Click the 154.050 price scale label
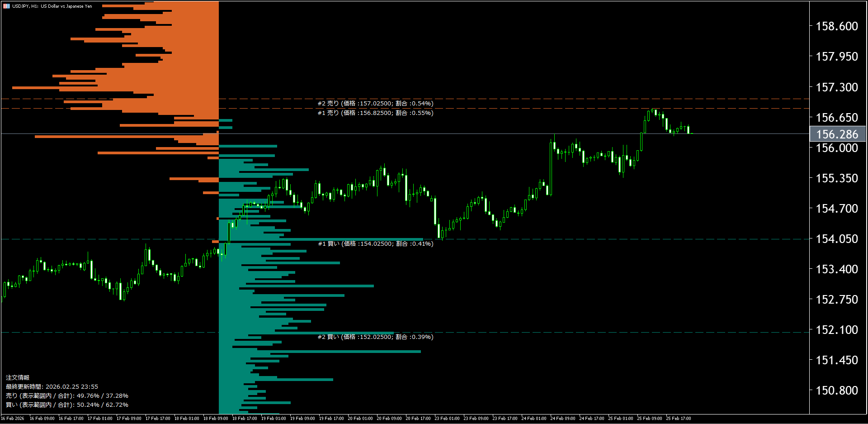868x424 pixels. [837, 239]
